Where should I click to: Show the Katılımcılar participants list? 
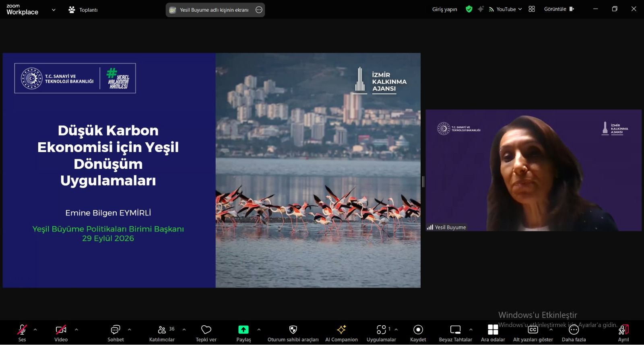pyautogui.click(x=162, y=333)
